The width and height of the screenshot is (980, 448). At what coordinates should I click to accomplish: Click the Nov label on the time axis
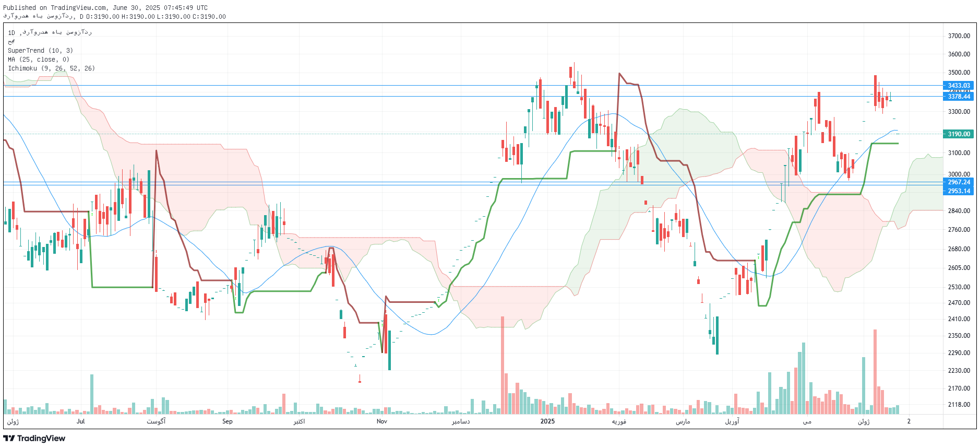pyautogui.click(x=382, y=421)
